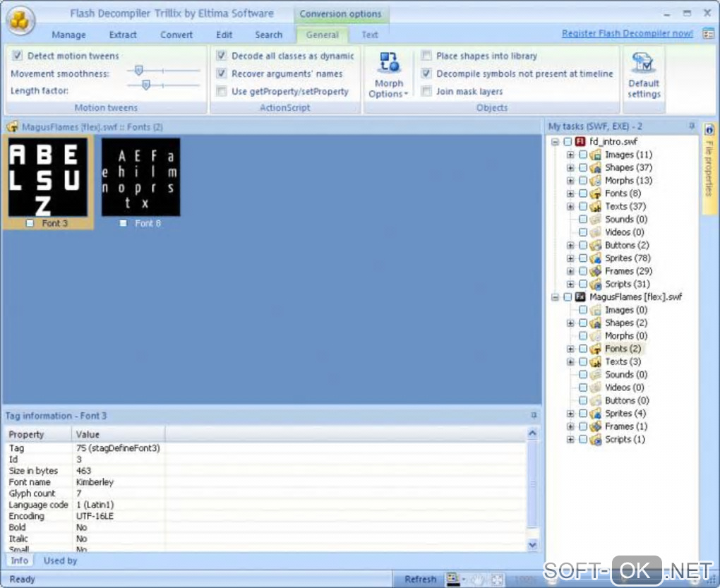Select Texts (37) folder icon
Screen dimensions: 720x588
(x=596, y=207)
